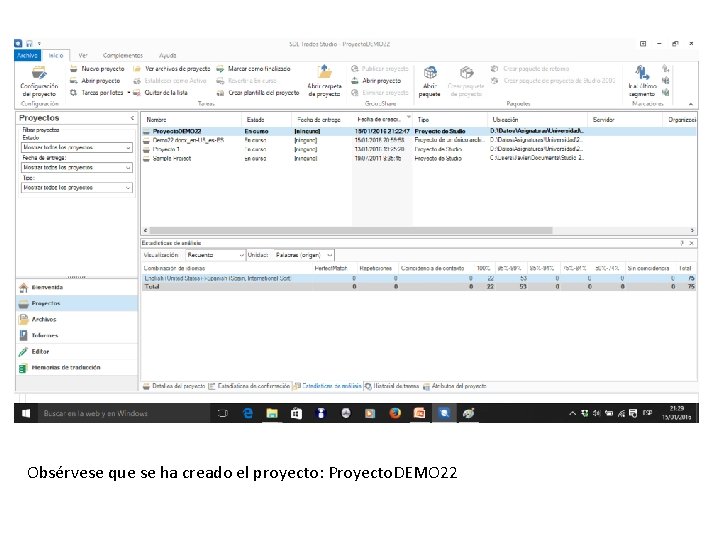Click the Abrir paquete icon

[430, 81]
